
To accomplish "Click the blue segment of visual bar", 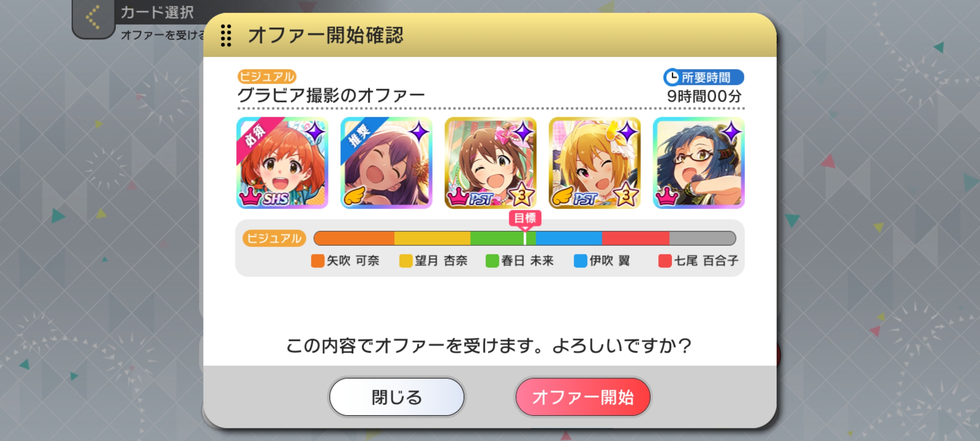I will point(569,238).
